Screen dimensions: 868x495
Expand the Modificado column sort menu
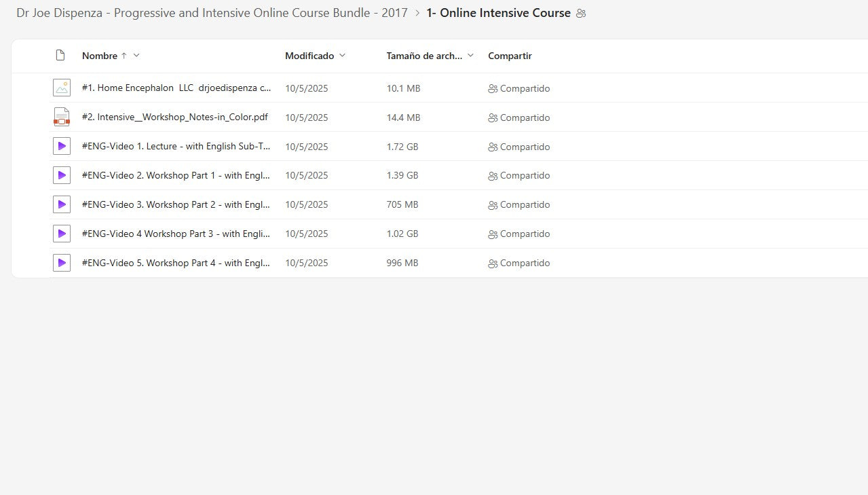[x=342, y=56]
